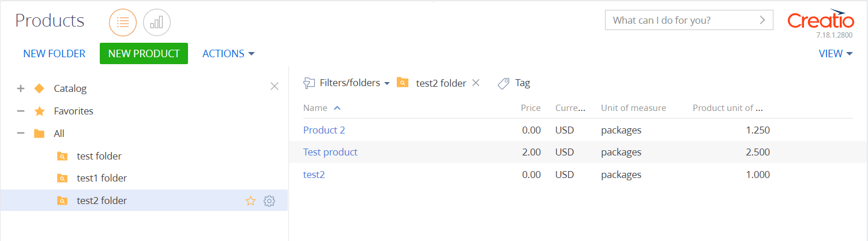Remove the test2 folder filter
868x241 pixels.
(476, 83)
